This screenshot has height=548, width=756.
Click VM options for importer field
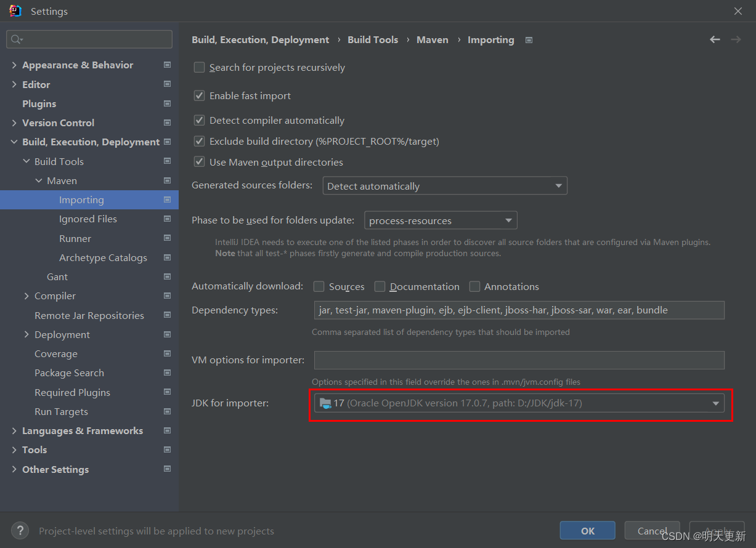click(x=519, y=360)
